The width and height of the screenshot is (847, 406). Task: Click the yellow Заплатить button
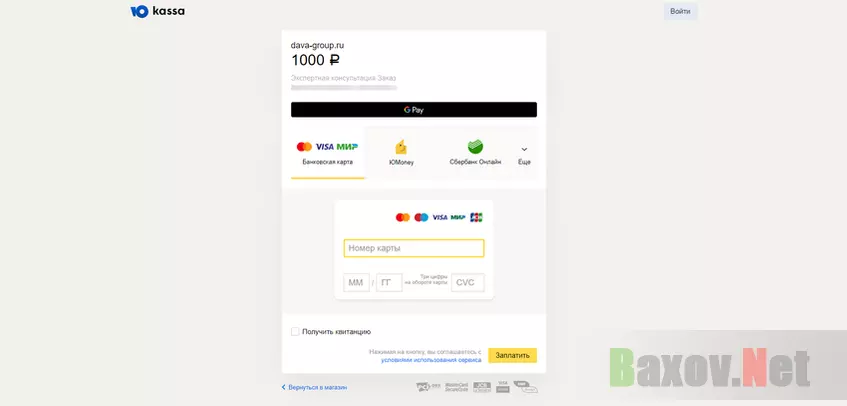tap(513, 355)
